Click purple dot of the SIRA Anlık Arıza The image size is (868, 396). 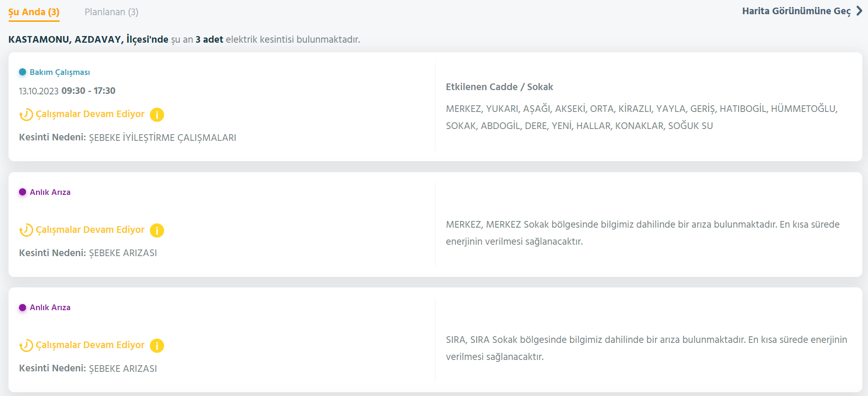pos(22,307)
